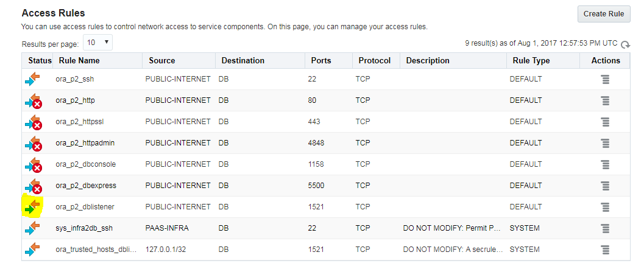Click the Create Rule button
This screenshot has height=269, width=644.
pyautogui.click(x=603, y=14)
